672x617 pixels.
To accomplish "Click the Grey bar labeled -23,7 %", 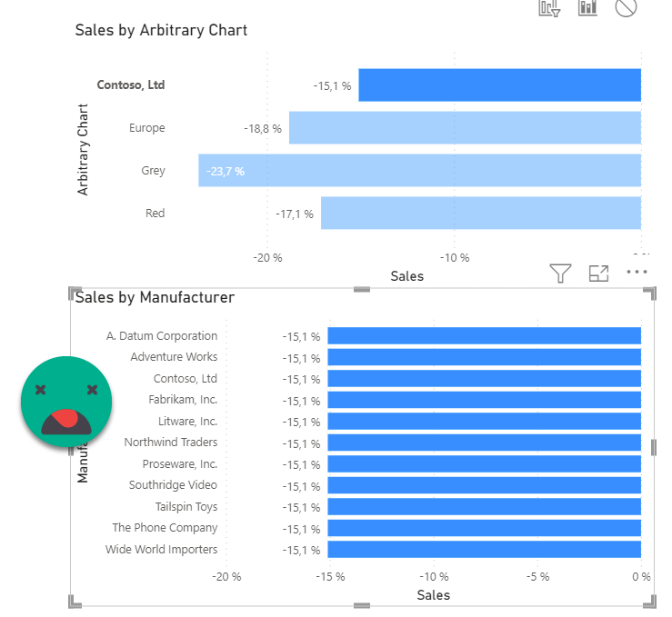I will [419, 171].
